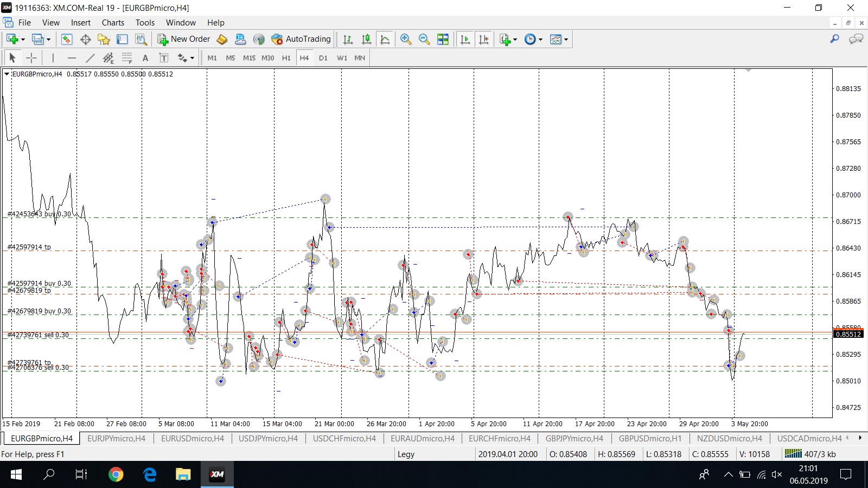Viewport: 868px width, 488px height.
Task: Collapse the EURGBPmicro,H4 chart title triangle
Action: 7,74
